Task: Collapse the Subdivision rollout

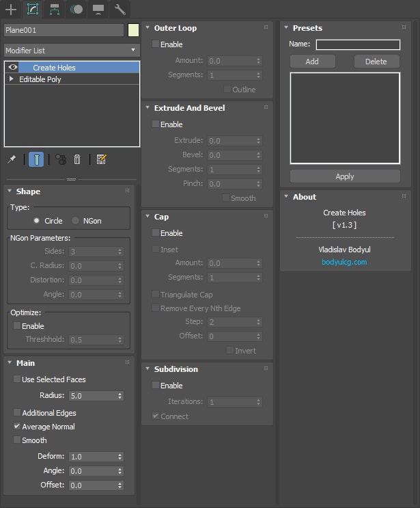Action: (x=148, y=369)
